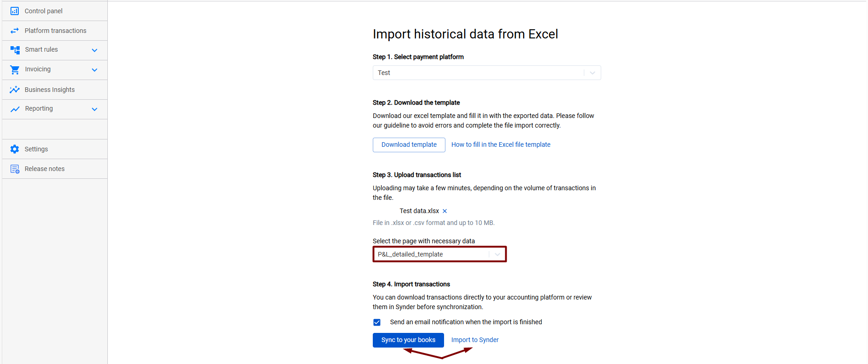Click the Smart rules icon
This screenshot has width=868, height=364.
[x=15, y=50]
